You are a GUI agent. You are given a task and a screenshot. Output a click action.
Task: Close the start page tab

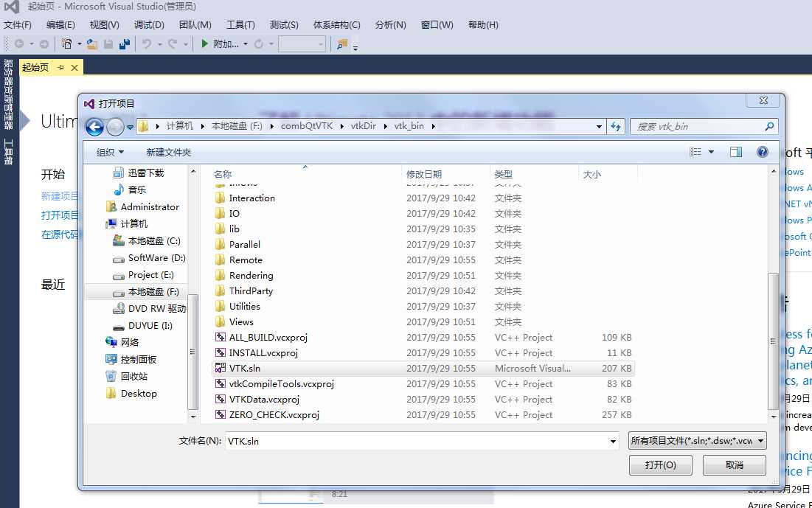point(74,67)
